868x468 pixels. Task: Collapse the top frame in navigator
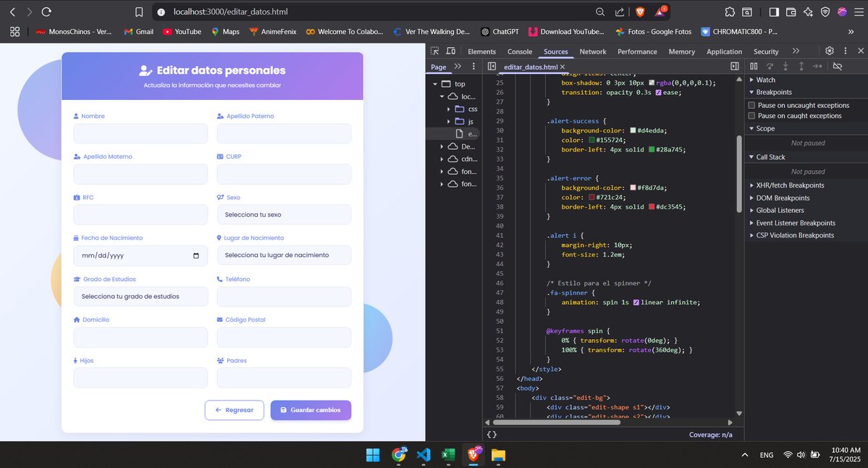click(x=435, y=84)
